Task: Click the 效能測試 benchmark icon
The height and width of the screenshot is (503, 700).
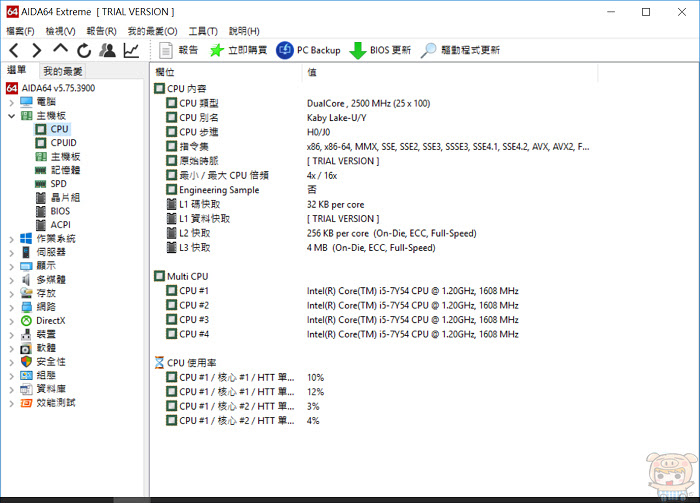Action: point(26,403)
